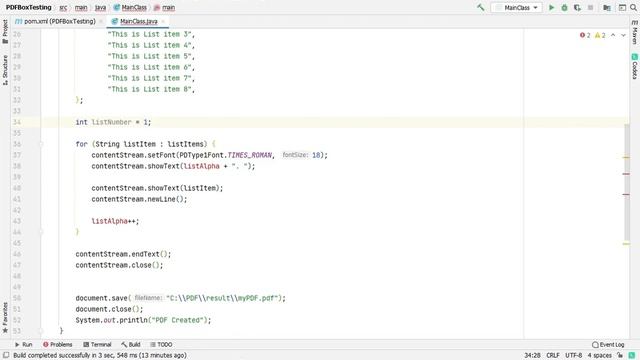Open the Codota tool window on right
This screenshot has height=360, width=640.
(635, 66)
